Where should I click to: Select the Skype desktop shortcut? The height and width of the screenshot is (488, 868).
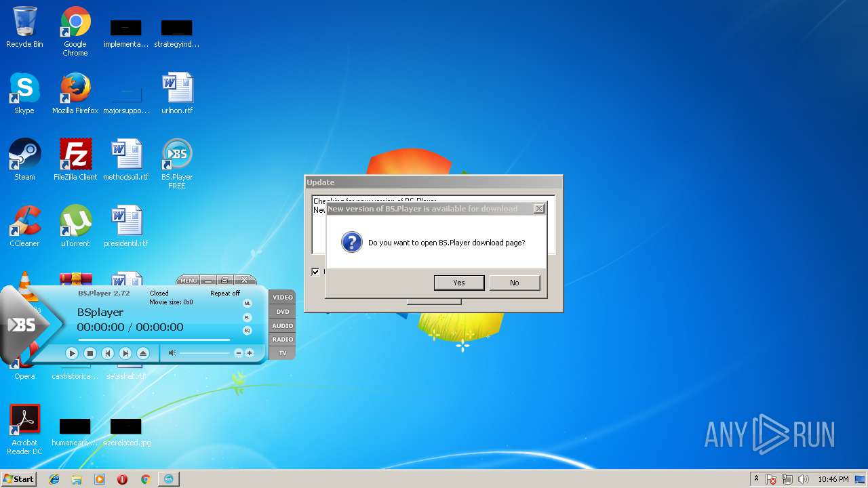[x=24, y=94]
